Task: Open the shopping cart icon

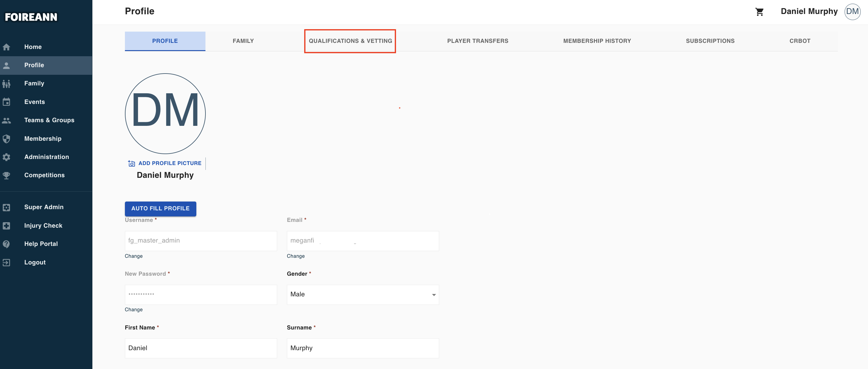Action: coord(759,12)
